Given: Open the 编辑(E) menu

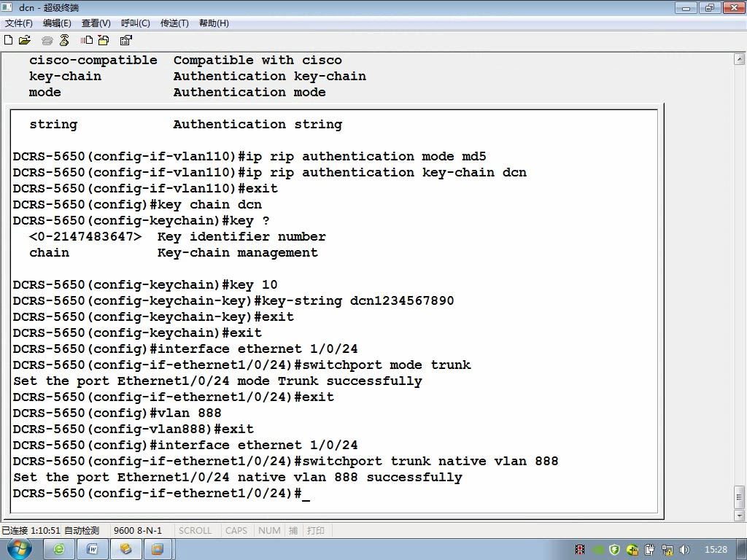Looking at the screenshot, I should tap(57, 23).
